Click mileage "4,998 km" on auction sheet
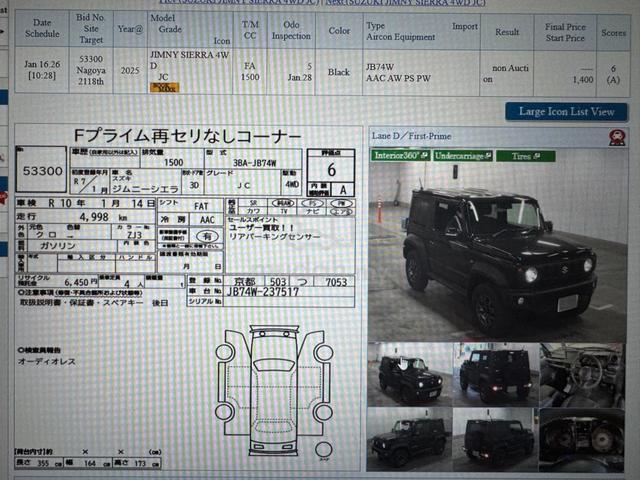This screenshot has width=640, height=480. [x=103, y=217]
